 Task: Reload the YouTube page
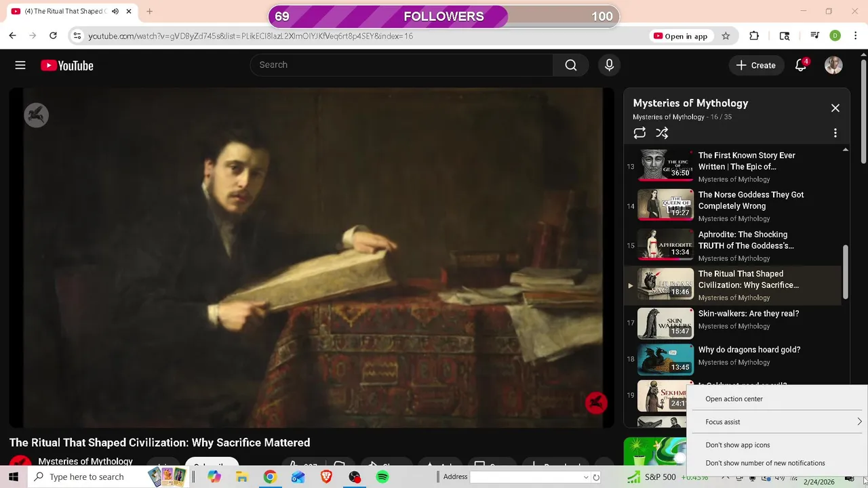click(x=53, y=36)
